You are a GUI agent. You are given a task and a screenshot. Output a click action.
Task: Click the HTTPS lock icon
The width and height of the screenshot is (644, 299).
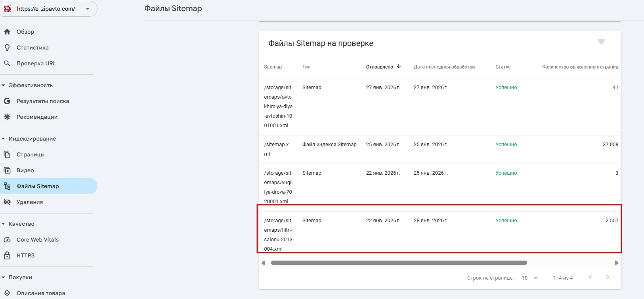pos(7,255)
